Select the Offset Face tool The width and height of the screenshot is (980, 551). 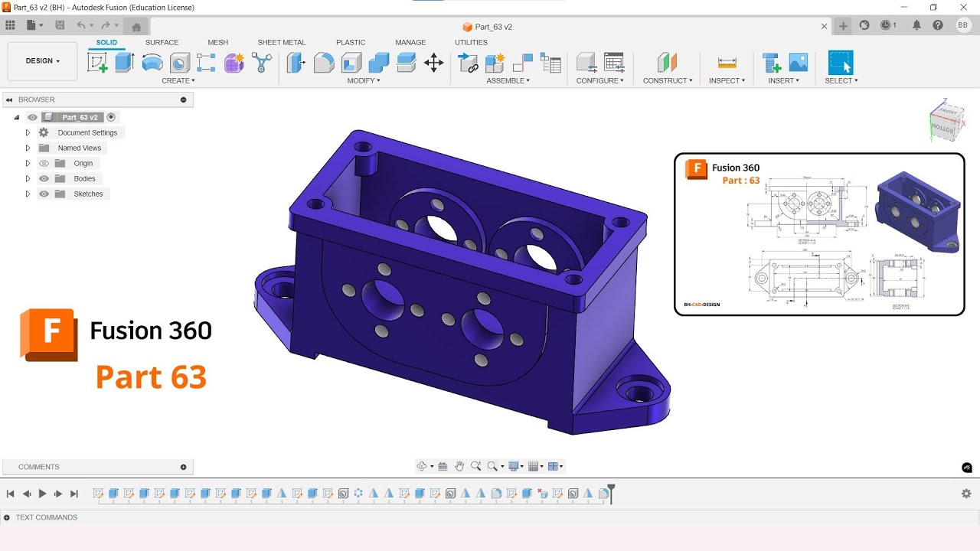407,63
